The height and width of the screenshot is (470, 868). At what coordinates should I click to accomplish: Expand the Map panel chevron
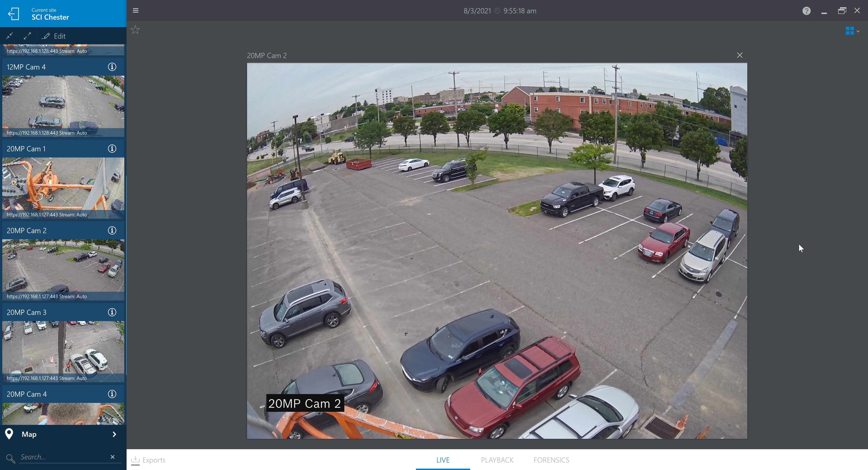[114, 434]
